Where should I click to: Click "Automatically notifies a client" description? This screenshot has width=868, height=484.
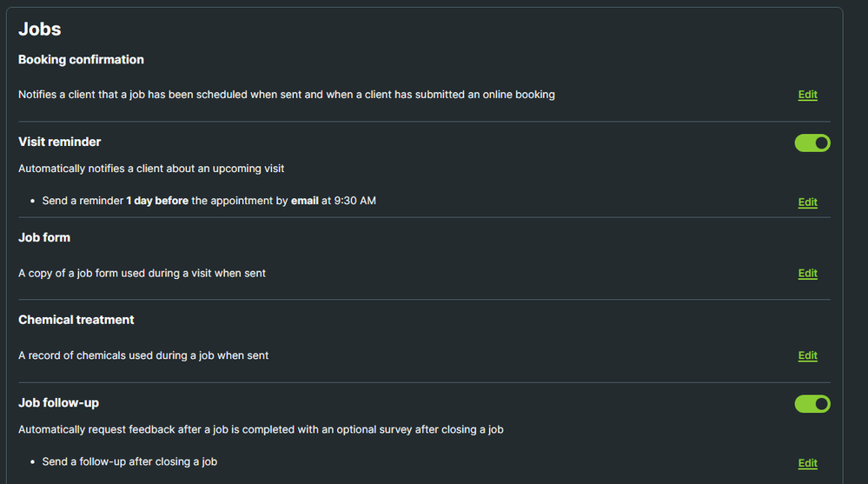tap(151, 169)
